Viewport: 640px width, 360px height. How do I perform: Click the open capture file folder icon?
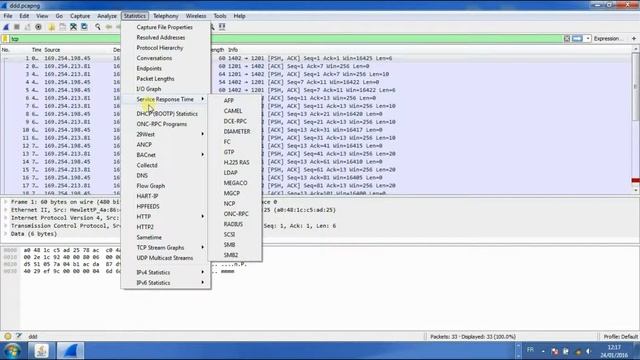coord(51,27)
